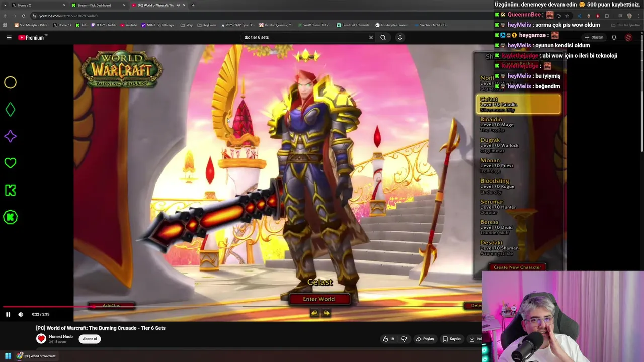The height and width of the screenshot is (362, 644).
Task: Open the TEASY - Twitch bookmark
Action: (x=104, y=25)
